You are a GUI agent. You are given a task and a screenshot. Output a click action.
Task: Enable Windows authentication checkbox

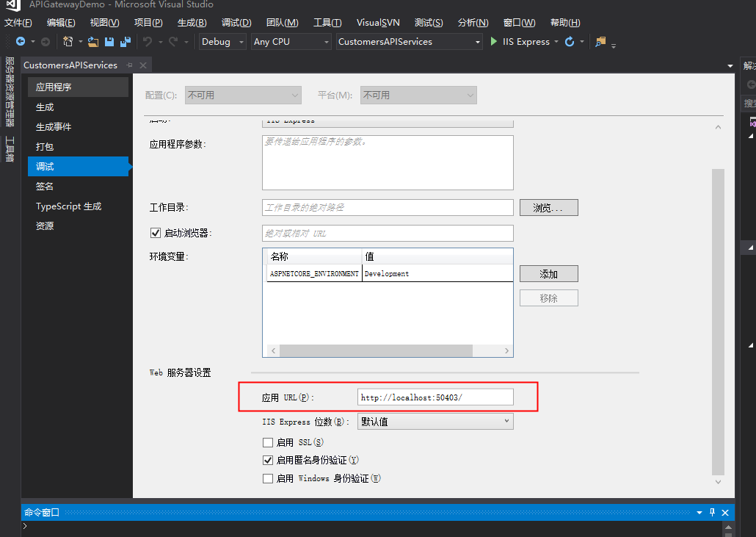(x=268, y=478)
